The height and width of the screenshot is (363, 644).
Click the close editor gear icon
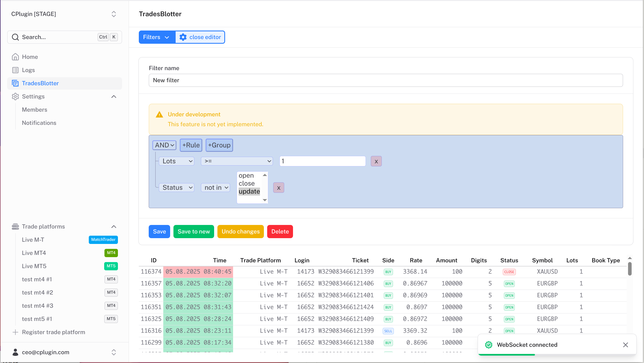point(183,37)
